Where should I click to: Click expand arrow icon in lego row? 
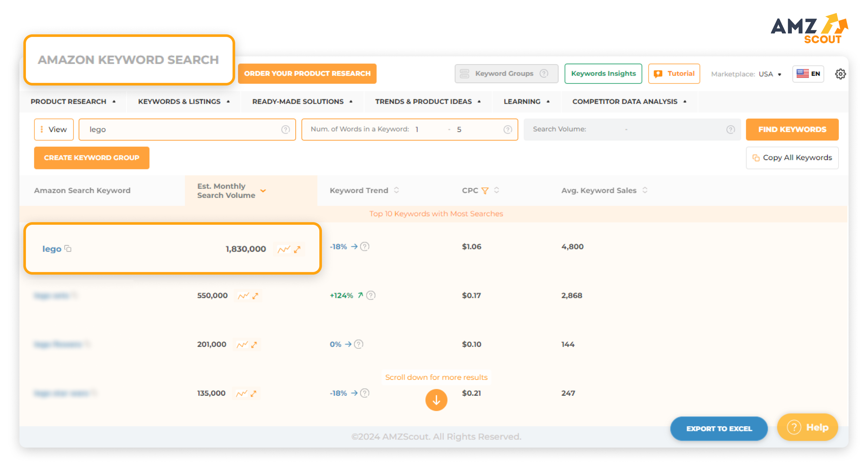pos(297,249)
